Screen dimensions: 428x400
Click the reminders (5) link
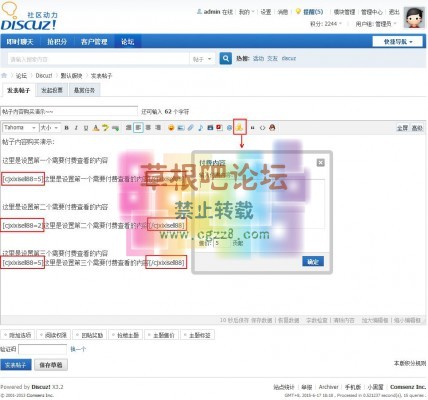click(313, 12)
